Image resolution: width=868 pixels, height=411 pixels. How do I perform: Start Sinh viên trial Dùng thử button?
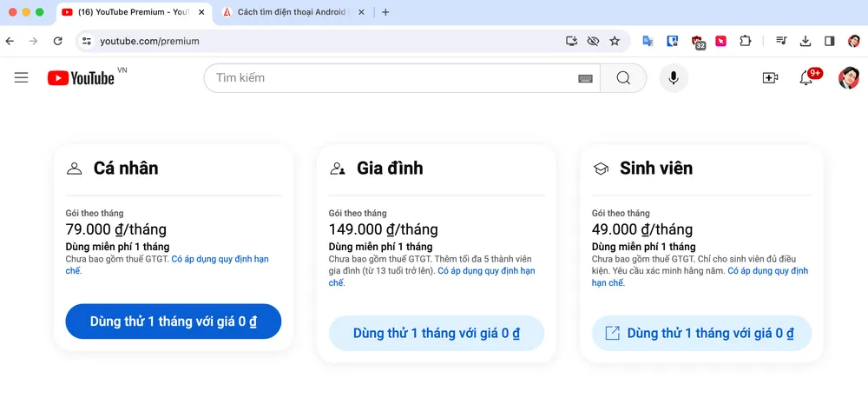(701, 334)
